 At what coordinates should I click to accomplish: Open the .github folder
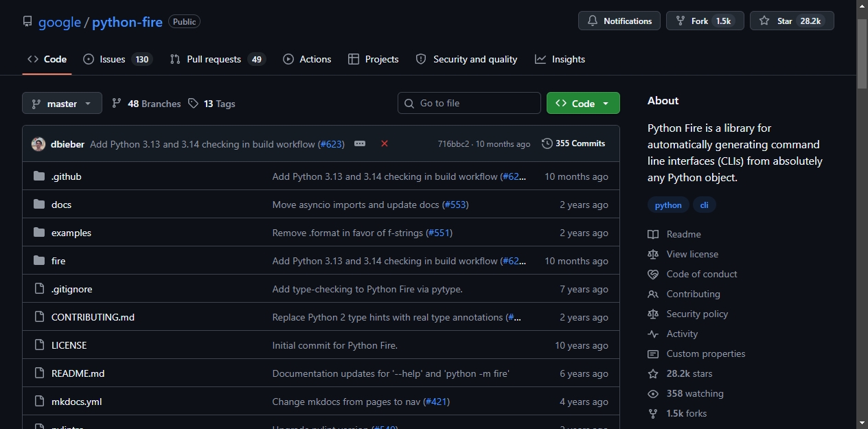pos(67,176)
